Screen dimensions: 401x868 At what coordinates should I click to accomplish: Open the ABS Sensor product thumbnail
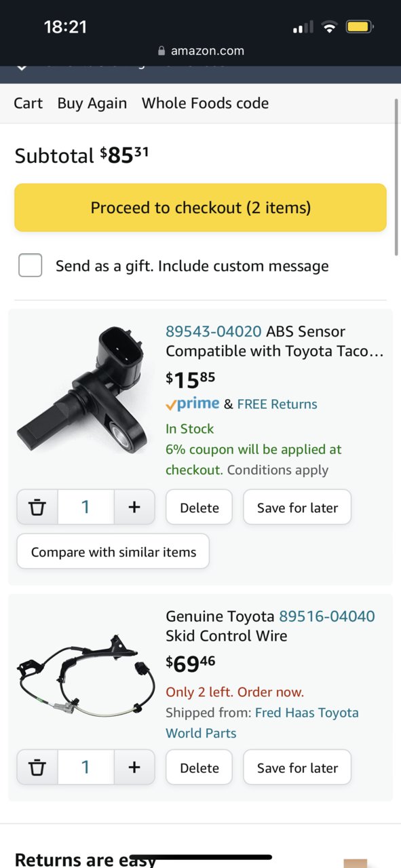click(x=82, y=390)
